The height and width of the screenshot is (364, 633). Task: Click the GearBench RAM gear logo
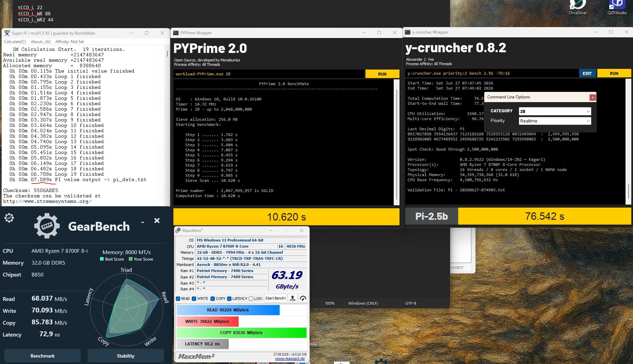point(47,226)
